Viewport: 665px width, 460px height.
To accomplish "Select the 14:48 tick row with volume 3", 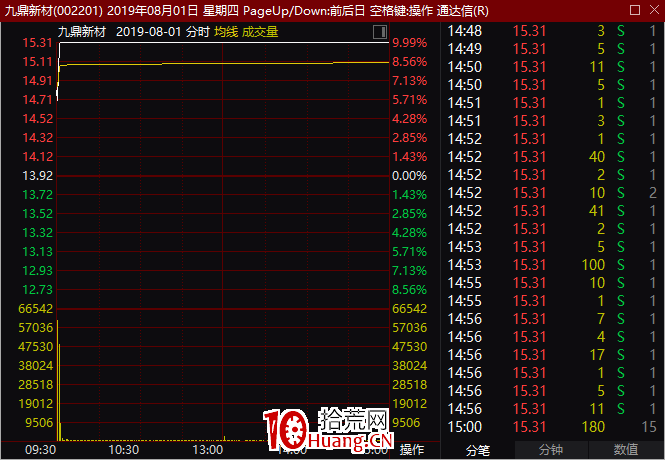I will [x=553, y=31].
